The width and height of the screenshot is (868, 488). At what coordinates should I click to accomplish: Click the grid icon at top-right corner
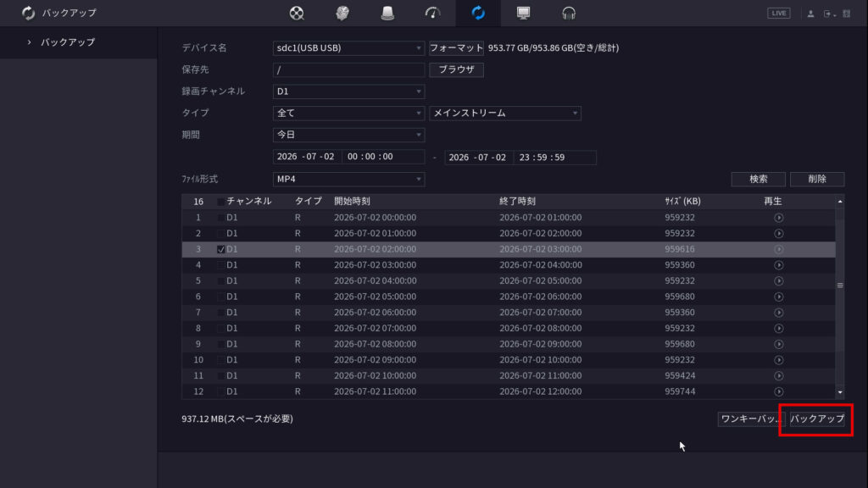tap(847, 14)
